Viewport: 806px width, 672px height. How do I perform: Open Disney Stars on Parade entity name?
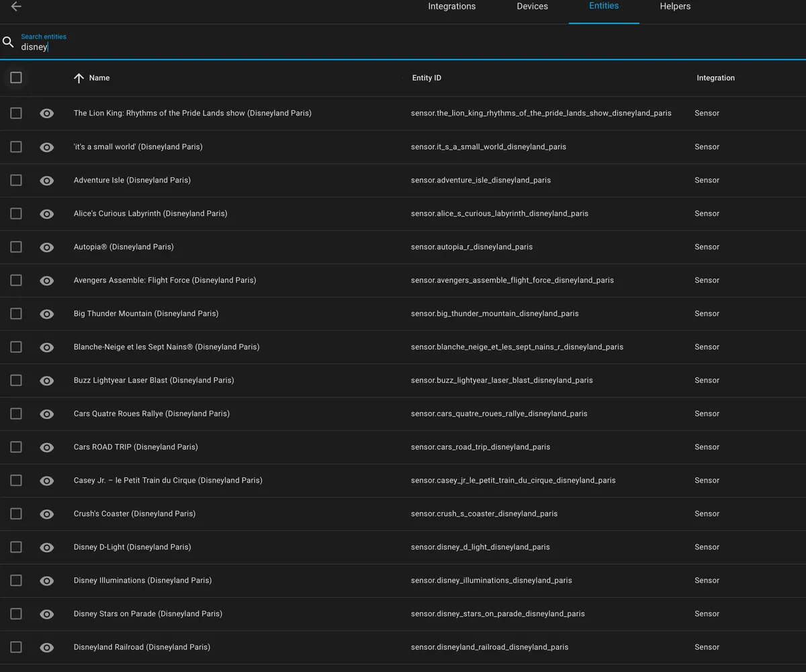pyautogui.click(x=148, y=614)
